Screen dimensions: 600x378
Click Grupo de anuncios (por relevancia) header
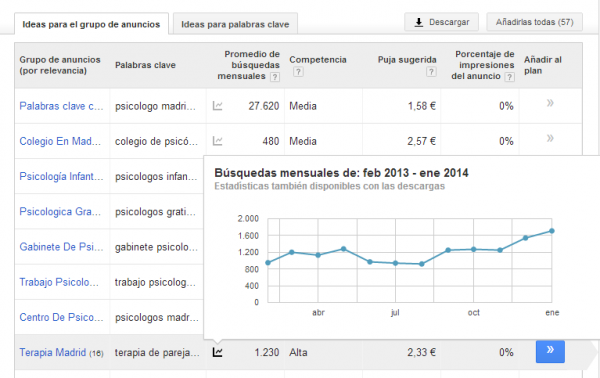pos(60,65)
